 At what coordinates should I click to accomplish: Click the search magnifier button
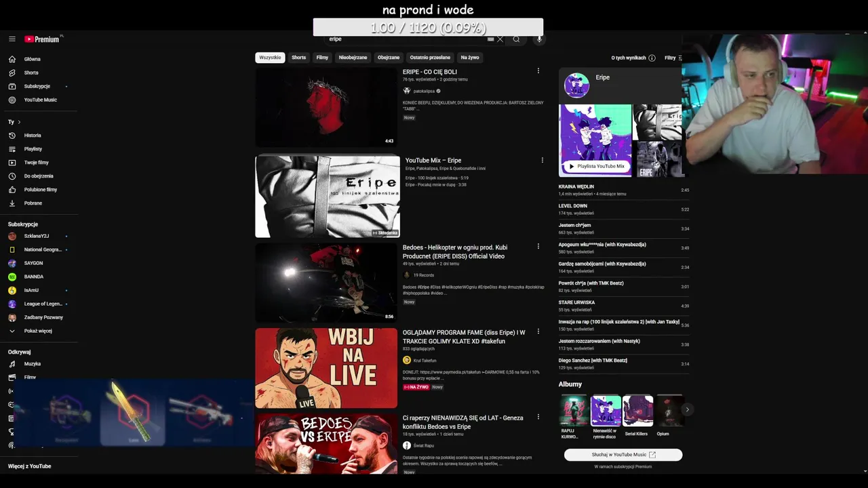click(x=516, y=39)
